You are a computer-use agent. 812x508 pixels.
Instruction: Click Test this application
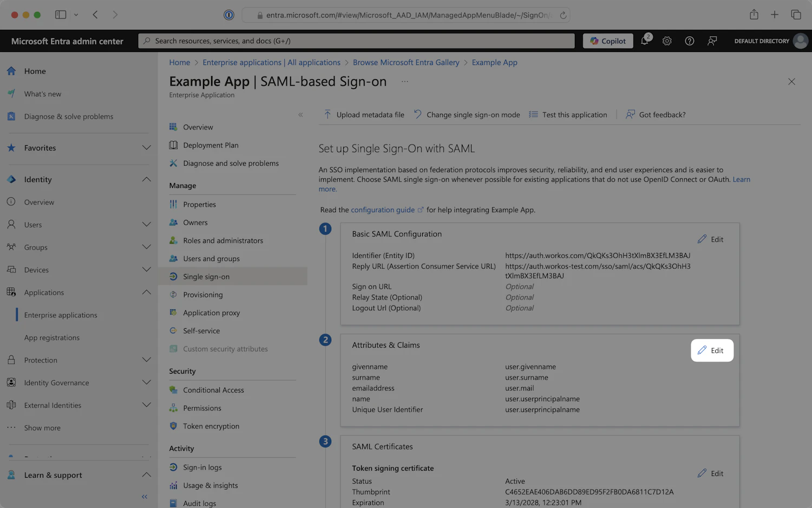tap(568, 115)
